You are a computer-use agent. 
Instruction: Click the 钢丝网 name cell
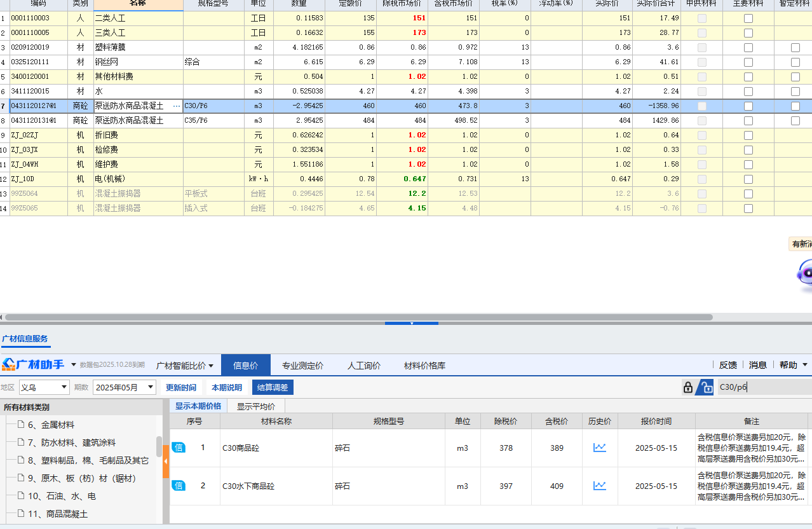click(138, 62)
